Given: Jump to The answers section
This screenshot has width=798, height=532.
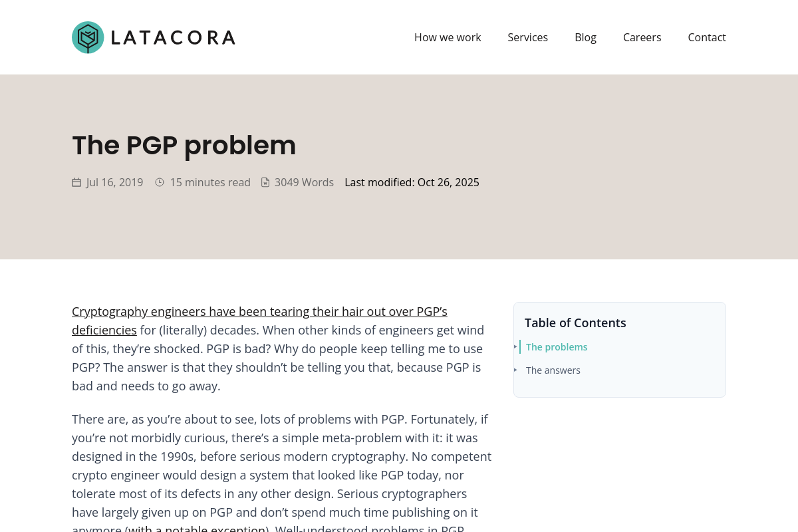Looking at the screenshot, I should [x=553, y=370].
